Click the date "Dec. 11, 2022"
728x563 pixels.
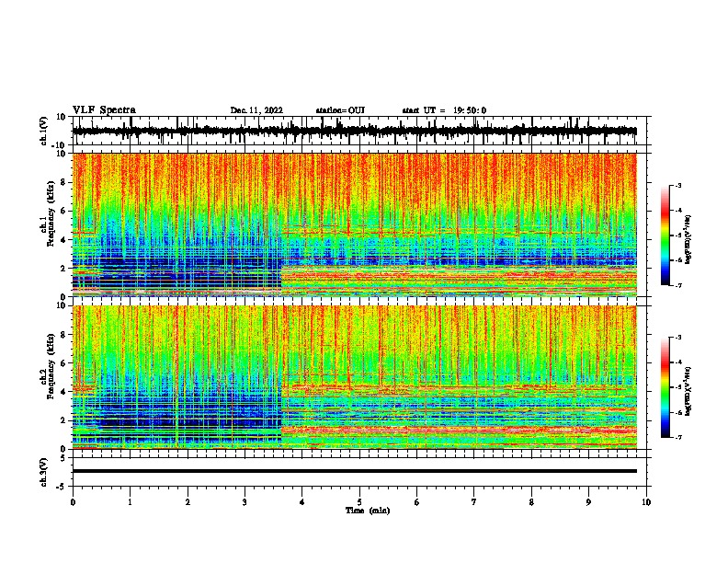coord(256,110)
